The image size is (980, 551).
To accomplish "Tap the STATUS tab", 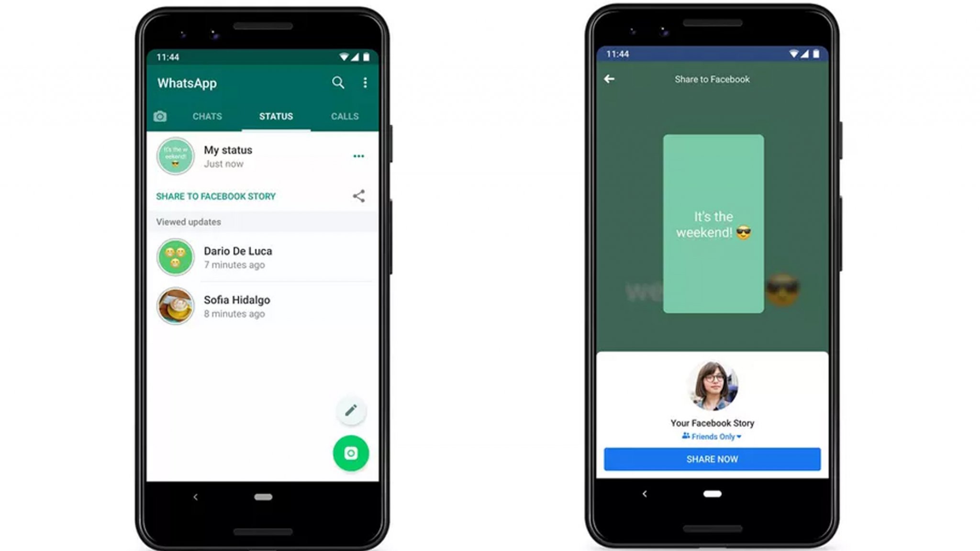I will point(275,116).
